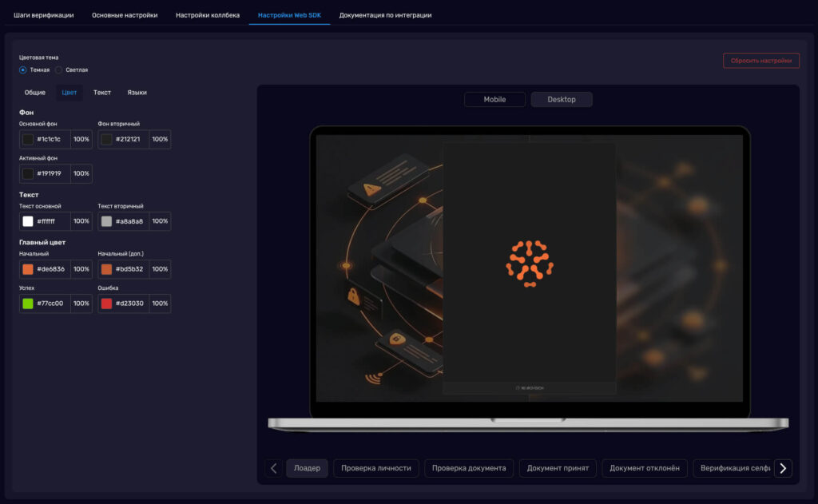Click the orange loader logo in preview
The width and height of the screenshot is (818, 504).
(530, 264)
